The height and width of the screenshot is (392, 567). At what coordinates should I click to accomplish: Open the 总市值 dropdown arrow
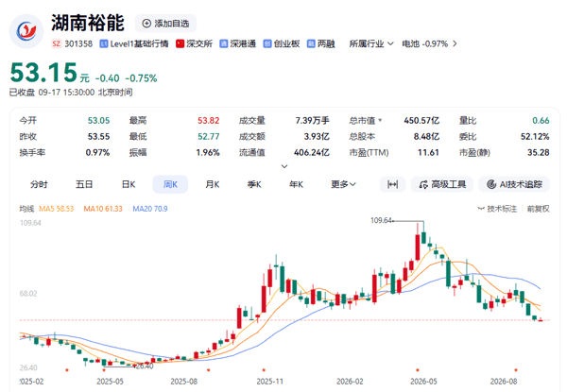(x=380, y=120)
